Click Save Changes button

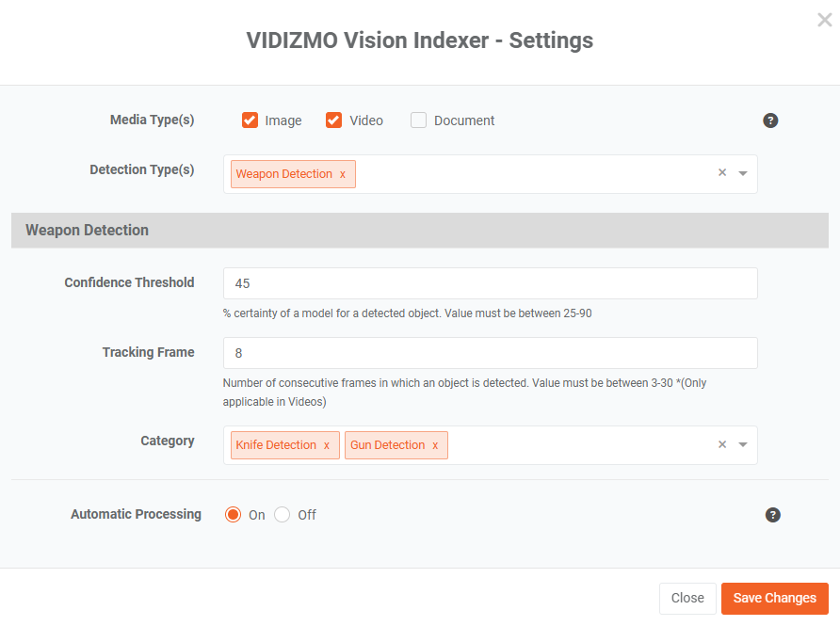(775, 598)
